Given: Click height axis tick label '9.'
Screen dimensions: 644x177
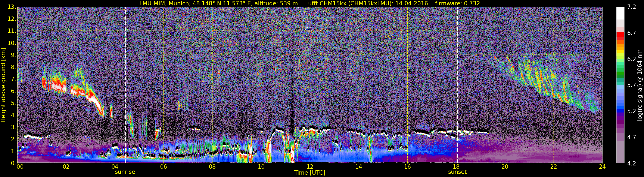Looking at the screenshot, I should (x=13, y=55).
